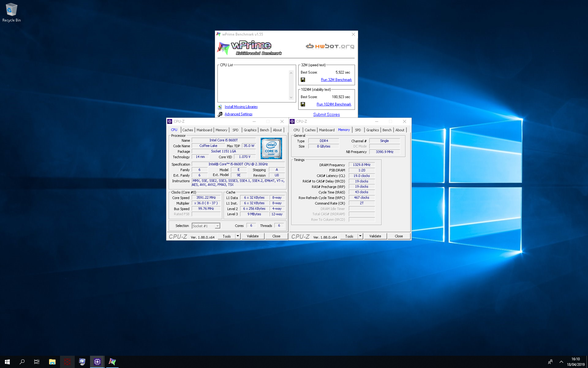
Task: Click the CPU-Z title bar icon of left window
Action: tap(170, 121)
